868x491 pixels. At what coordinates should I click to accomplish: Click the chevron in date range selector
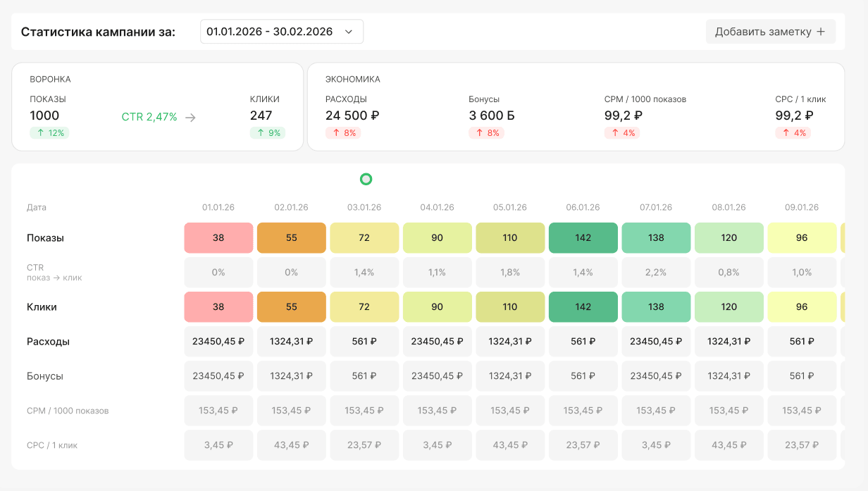(x=348, y=32)
